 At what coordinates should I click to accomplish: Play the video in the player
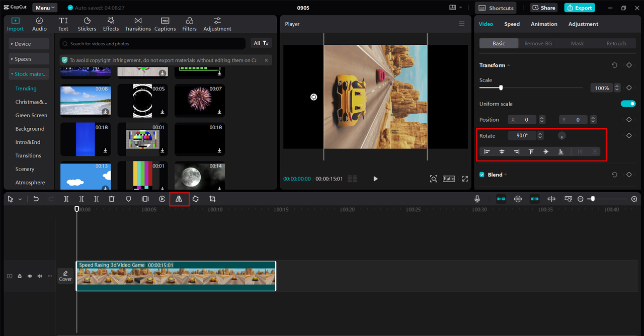click(x=375, y=179)
